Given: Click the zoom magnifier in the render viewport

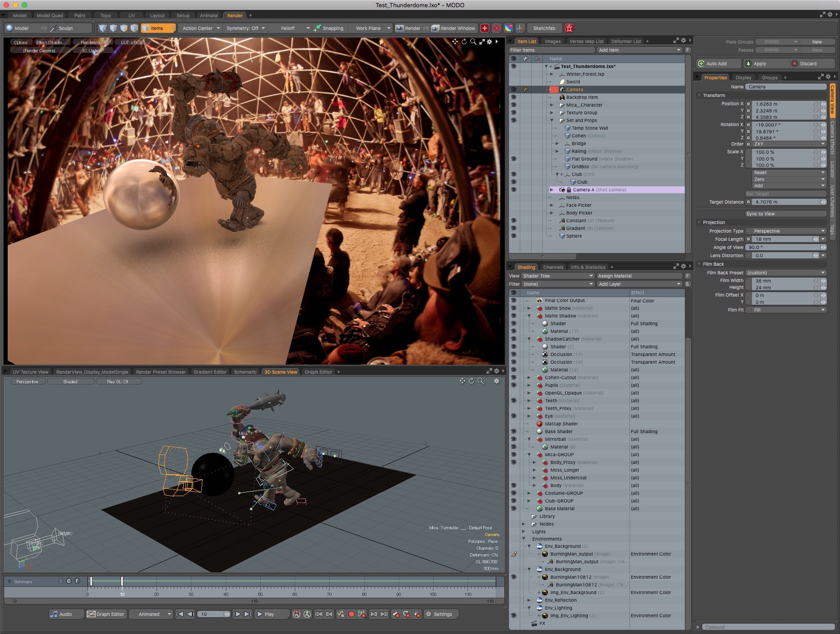Looking at the screenshot, I should coord(473,42).
